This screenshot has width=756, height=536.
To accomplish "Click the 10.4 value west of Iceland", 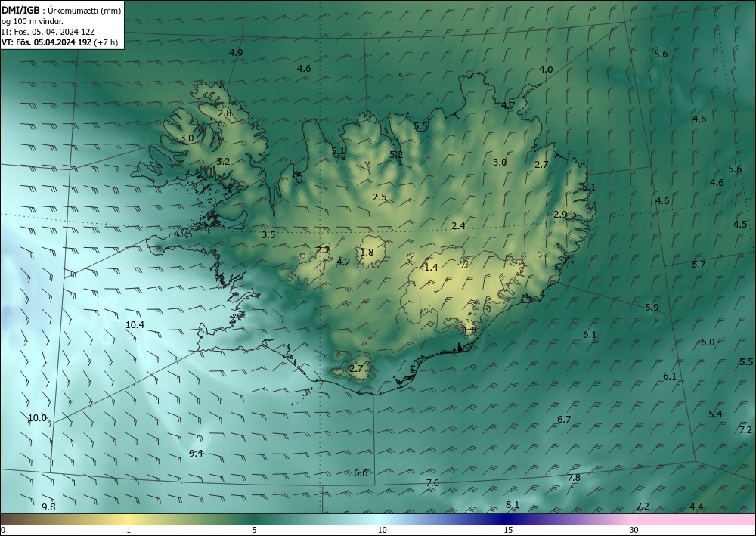I will pos(135,325).
